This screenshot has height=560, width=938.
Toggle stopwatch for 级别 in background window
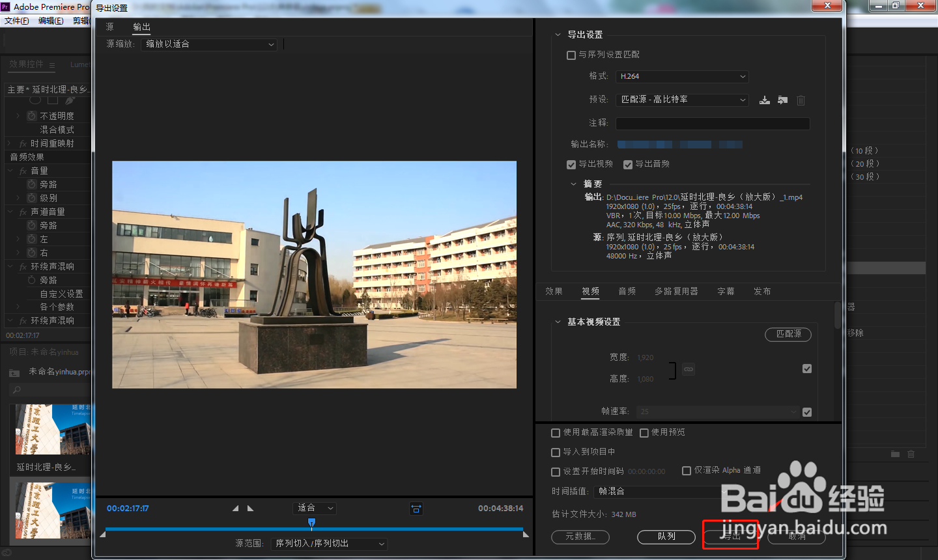click(31, 198)
